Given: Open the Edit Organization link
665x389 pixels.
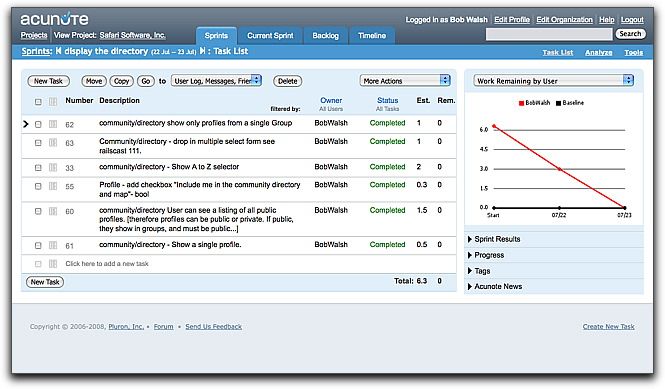Looking at the screenshot, I should (564, 20).
